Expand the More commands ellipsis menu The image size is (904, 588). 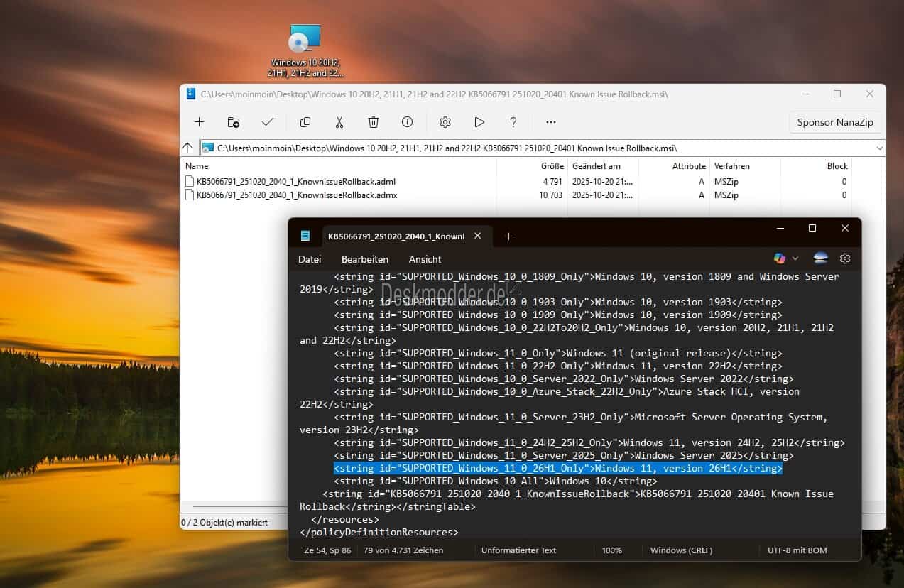550,122
